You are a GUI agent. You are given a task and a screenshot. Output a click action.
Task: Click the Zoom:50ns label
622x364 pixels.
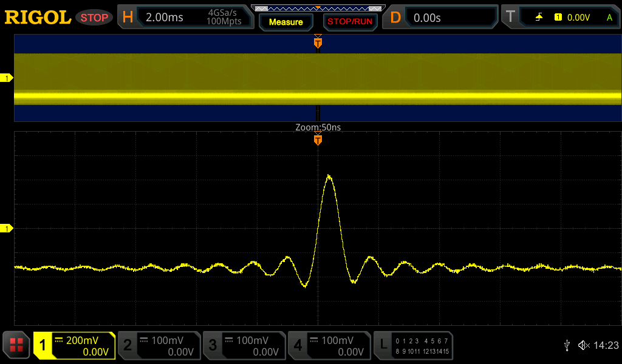318,128
